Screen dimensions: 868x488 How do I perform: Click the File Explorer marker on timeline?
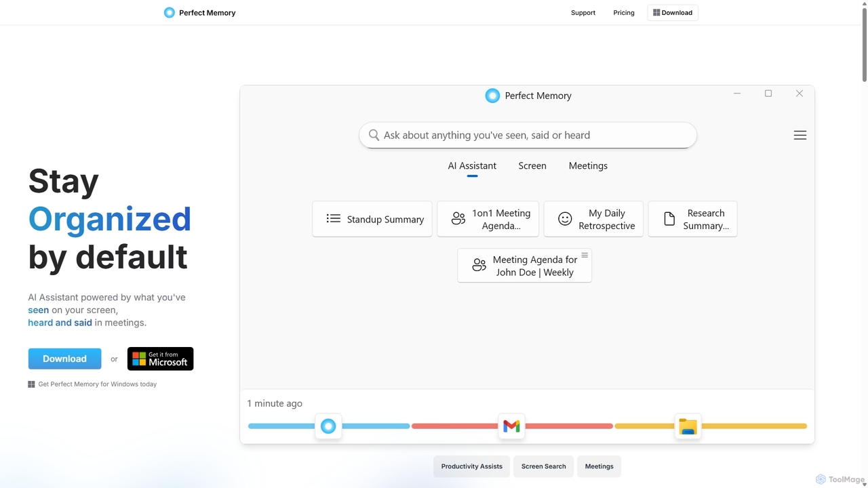[x=688, y=426]
